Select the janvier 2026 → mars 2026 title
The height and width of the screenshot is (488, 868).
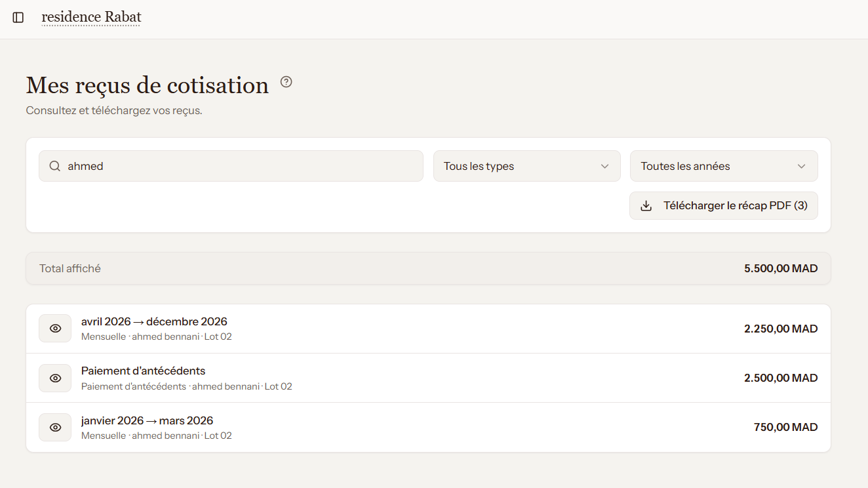pos(147,420)
